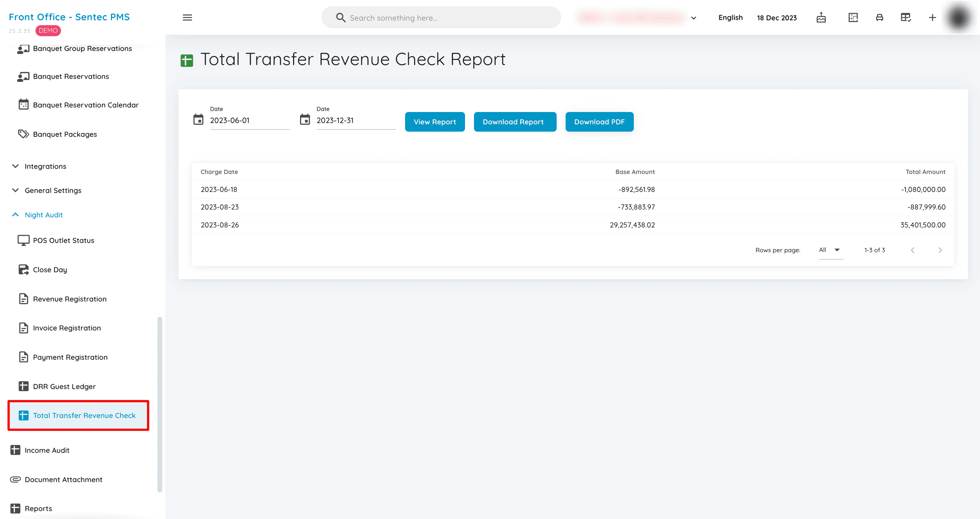Switch language via English selector
This screenshot has width=980, height=519.
[x=730, y=18]
